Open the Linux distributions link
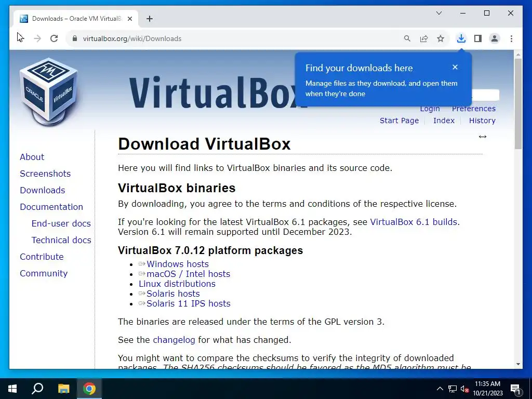The height and width of the screenshot is (399, 532). click(x=177, y=284)
